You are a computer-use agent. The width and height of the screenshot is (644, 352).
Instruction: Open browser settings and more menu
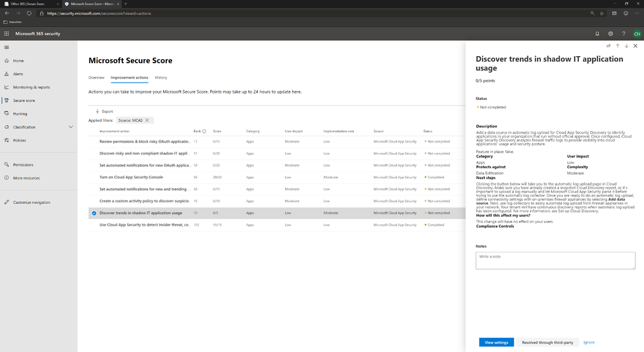pos(637,13)
